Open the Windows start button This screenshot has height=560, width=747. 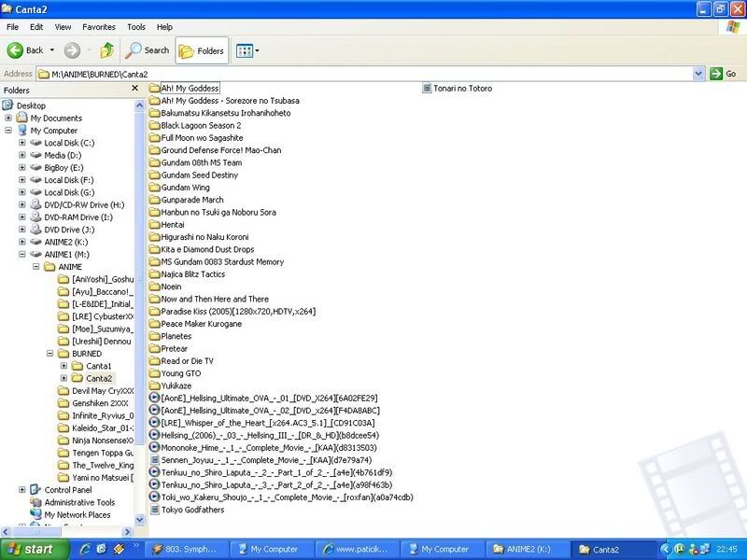click(x=35, y=549)
